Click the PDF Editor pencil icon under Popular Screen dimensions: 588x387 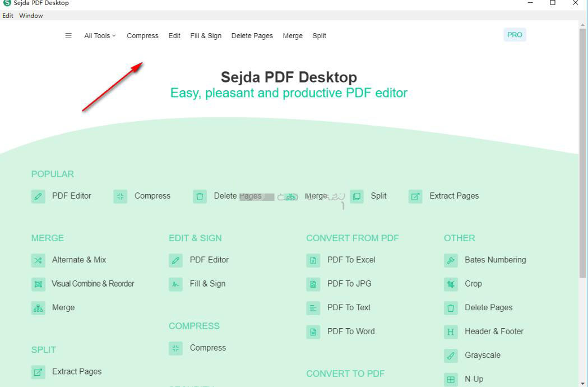(38, 196)
